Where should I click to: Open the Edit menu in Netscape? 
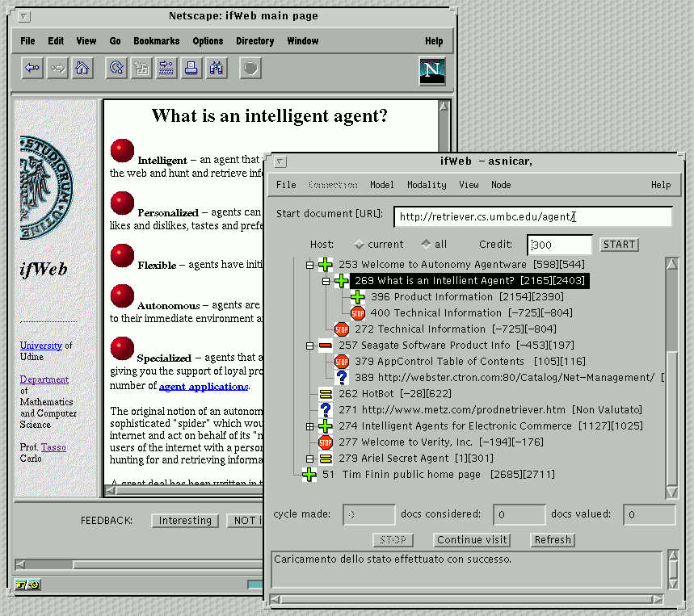point(56,41)
